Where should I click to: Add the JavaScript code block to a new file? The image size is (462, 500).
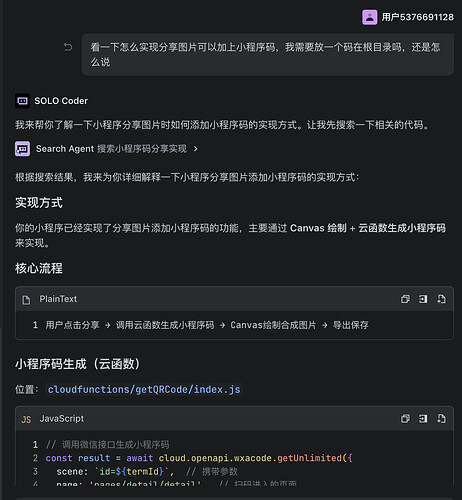(441, 419)
